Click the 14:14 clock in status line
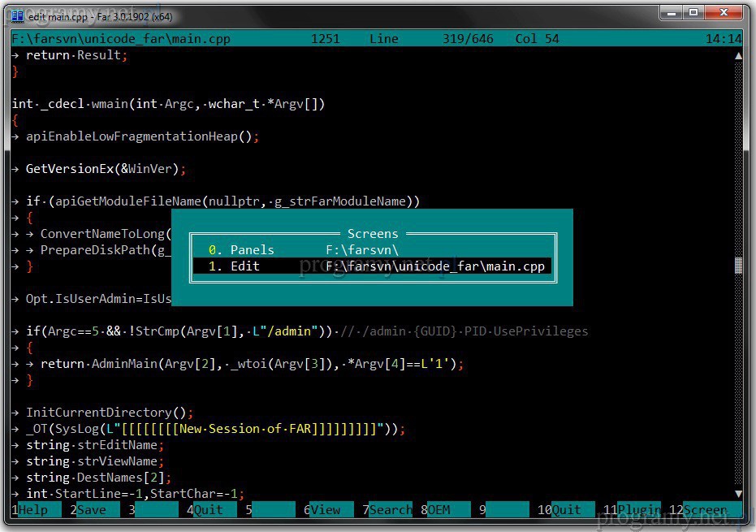This screenshot has width=756, height=532. tap(724, 39)
